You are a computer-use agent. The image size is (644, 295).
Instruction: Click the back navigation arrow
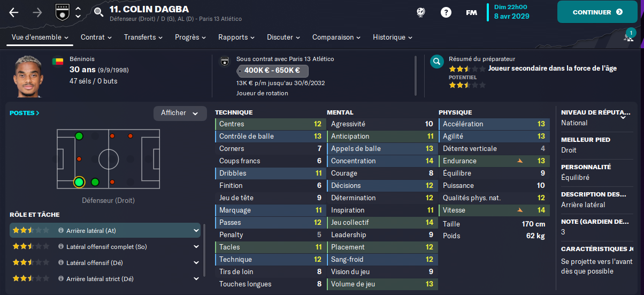(x=14, y=12)
